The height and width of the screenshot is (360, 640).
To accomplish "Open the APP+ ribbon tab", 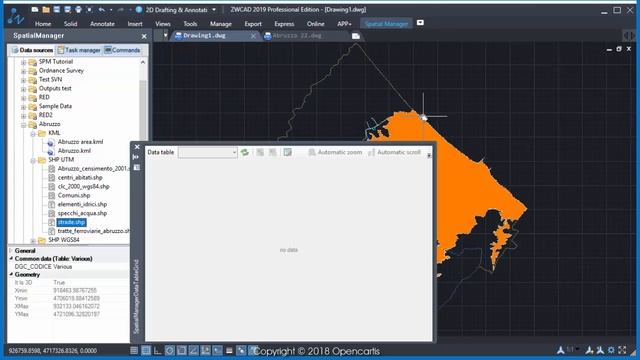I will point(344,24).
